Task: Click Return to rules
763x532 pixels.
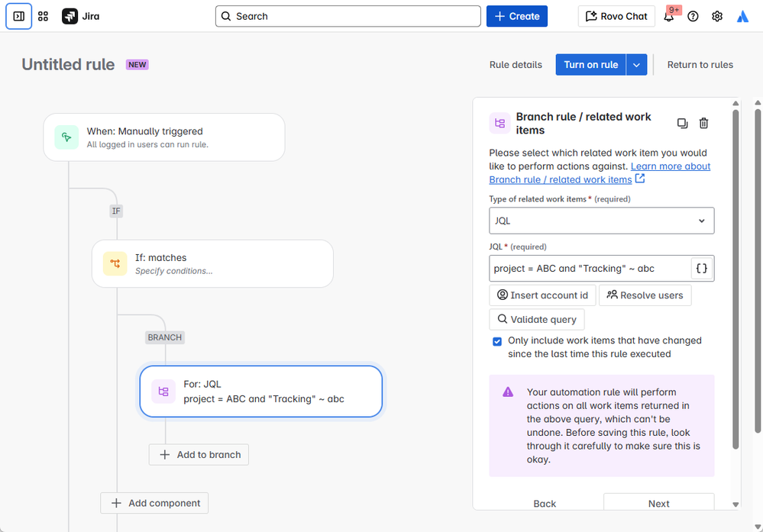Action: (700, 65)
